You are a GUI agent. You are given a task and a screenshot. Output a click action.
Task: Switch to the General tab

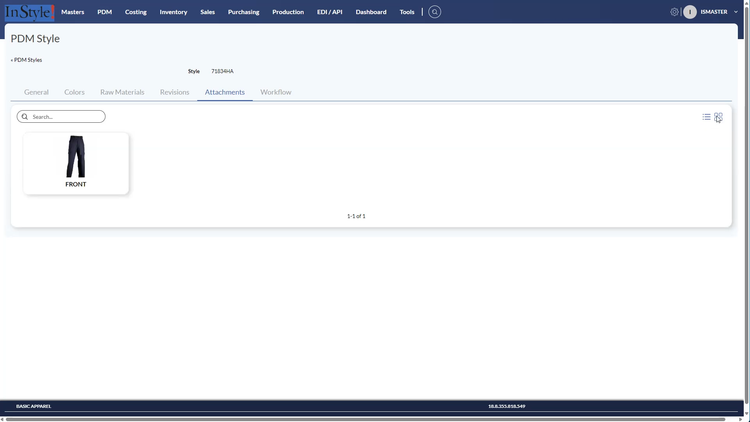[x=36, y=92]
